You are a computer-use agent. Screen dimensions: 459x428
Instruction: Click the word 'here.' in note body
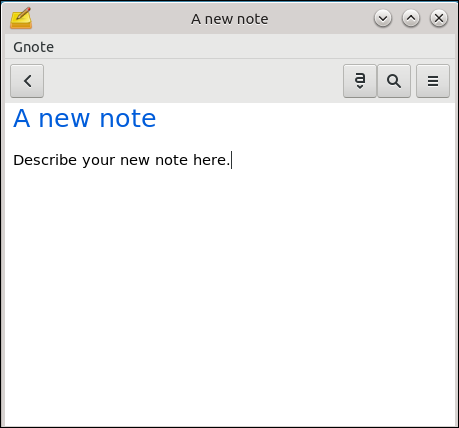coord(212,160)
